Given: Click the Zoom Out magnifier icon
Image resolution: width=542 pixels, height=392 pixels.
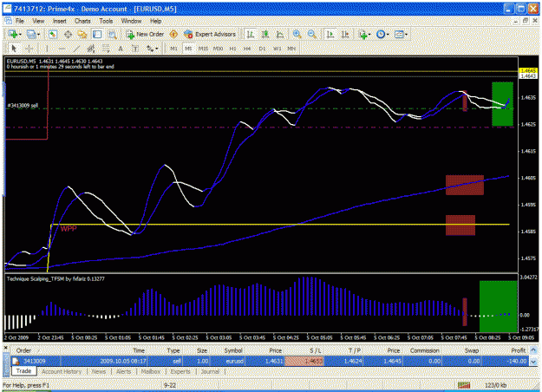Looking at the screenshot, I should (312, 34).
